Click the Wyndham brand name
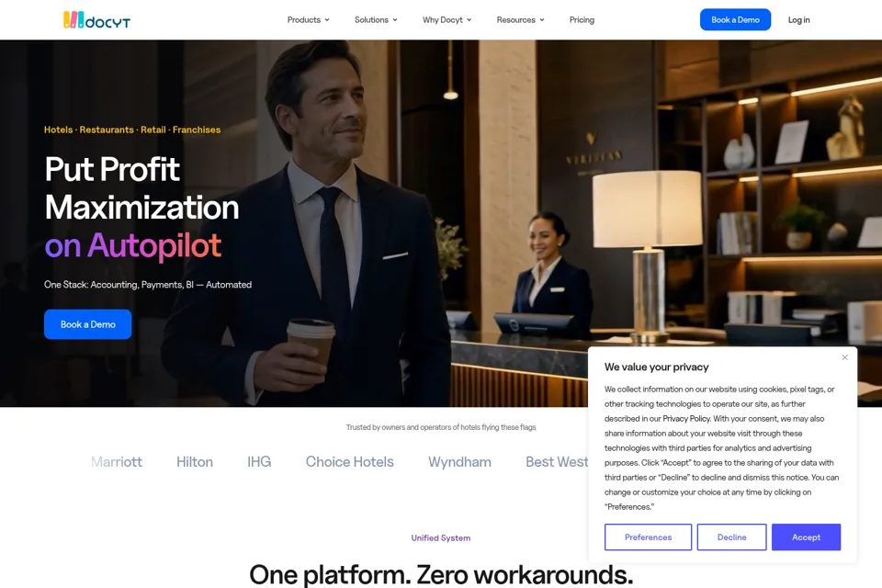This screenshot has height=588, width=882. coord(459,462)
